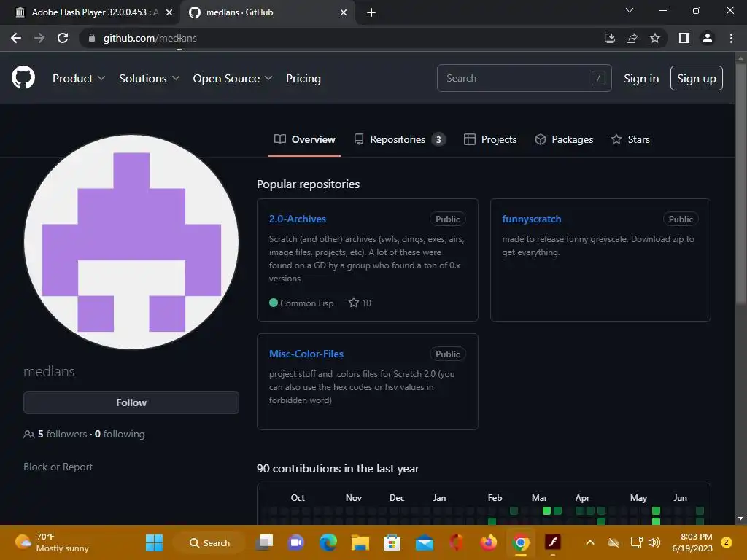Click the medlans profile avatar

[131, 242]
